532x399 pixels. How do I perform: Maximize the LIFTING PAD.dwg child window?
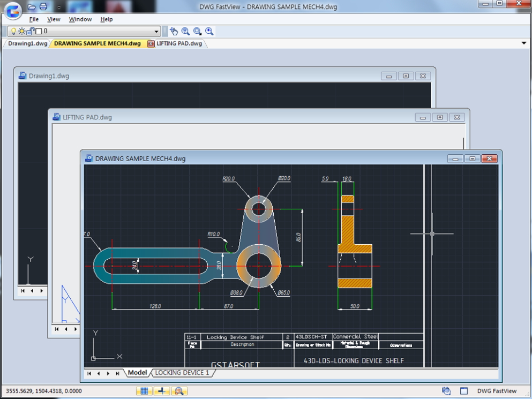pos(440,117)
